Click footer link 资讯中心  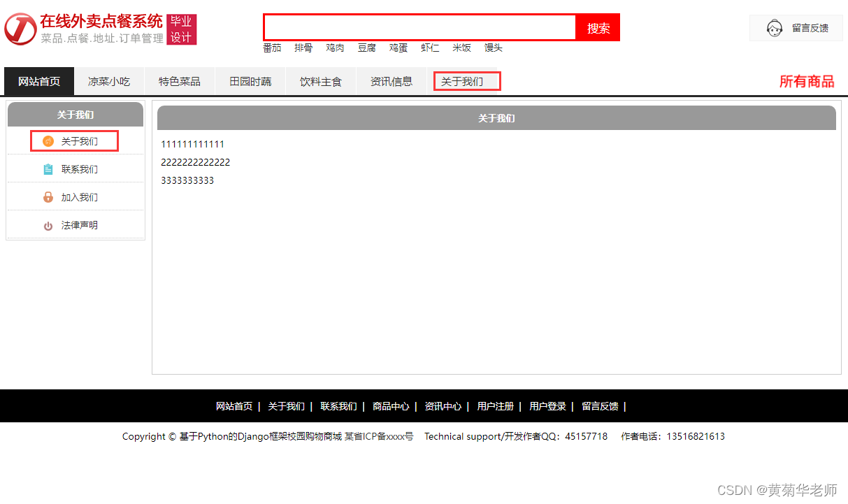point(443,406)
